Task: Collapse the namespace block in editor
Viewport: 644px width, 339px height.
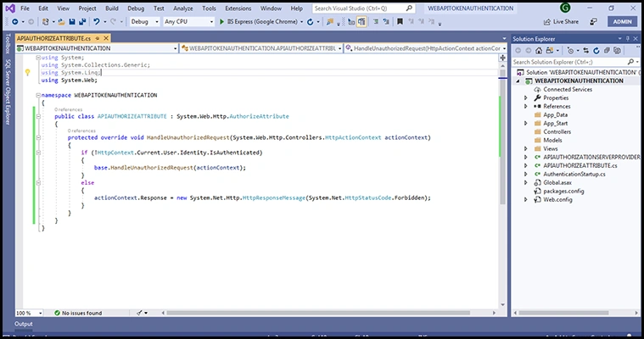Action: (38, 95)
